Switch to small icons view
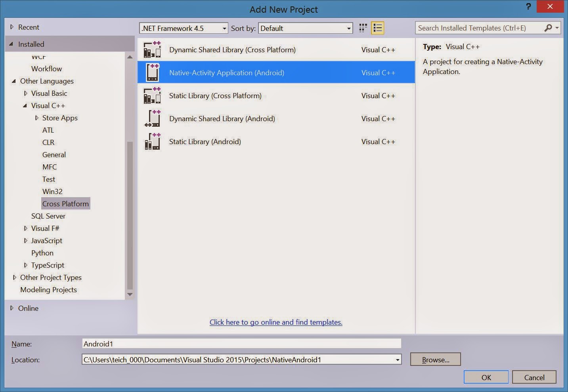 click(x=363, y=28)
